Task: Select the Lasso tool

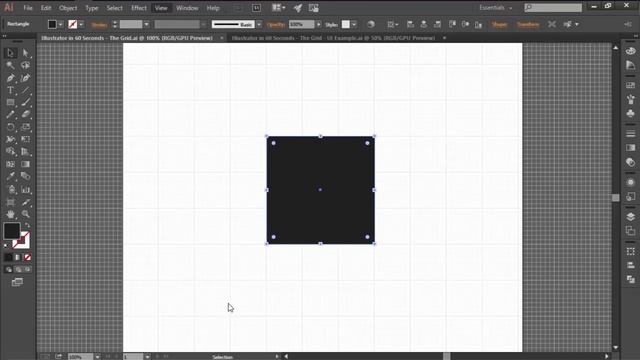Action: click(x=25, y=65)
